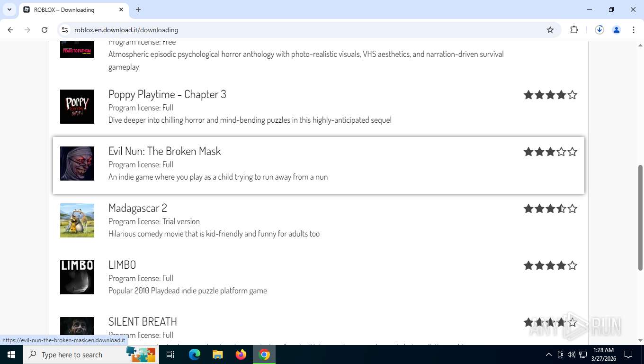Viewport: 644px width, 364px height.
Task: Open the Evil Nun game thumbnail
Action: (77, 164)
